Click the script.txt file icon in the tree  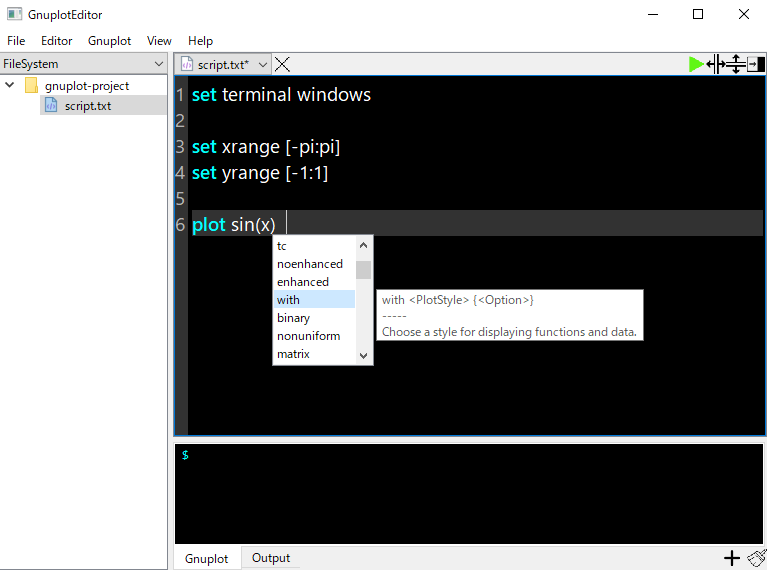[x=51, y=105]
